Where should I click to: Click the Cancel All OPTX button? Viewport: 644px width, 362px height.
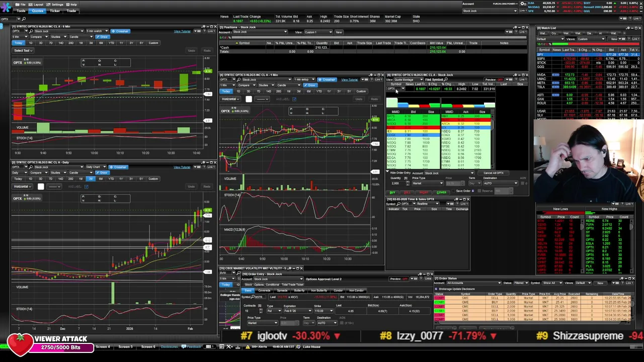click(x=493, y=173)
